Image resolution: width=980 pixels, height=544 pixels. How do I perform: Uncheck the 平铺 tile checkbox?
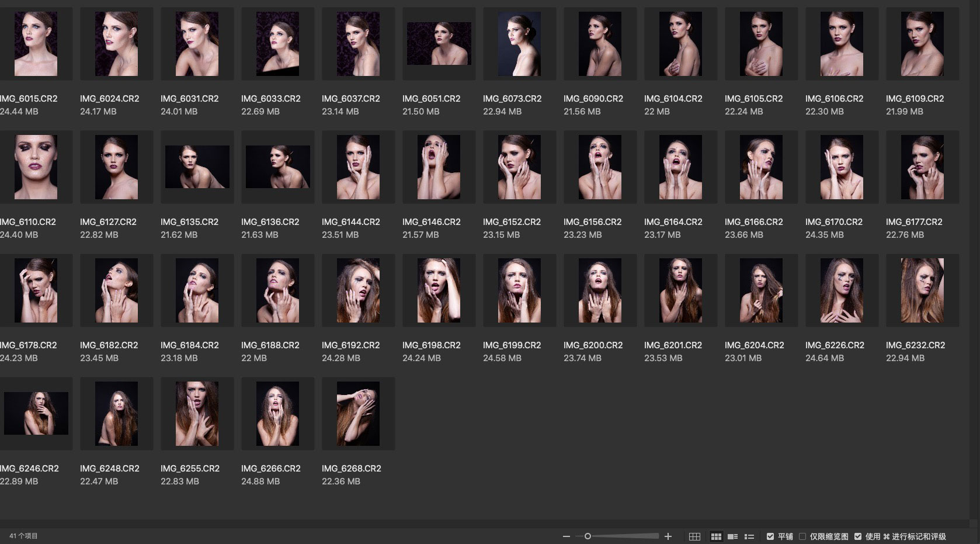(x=770, y=536)
